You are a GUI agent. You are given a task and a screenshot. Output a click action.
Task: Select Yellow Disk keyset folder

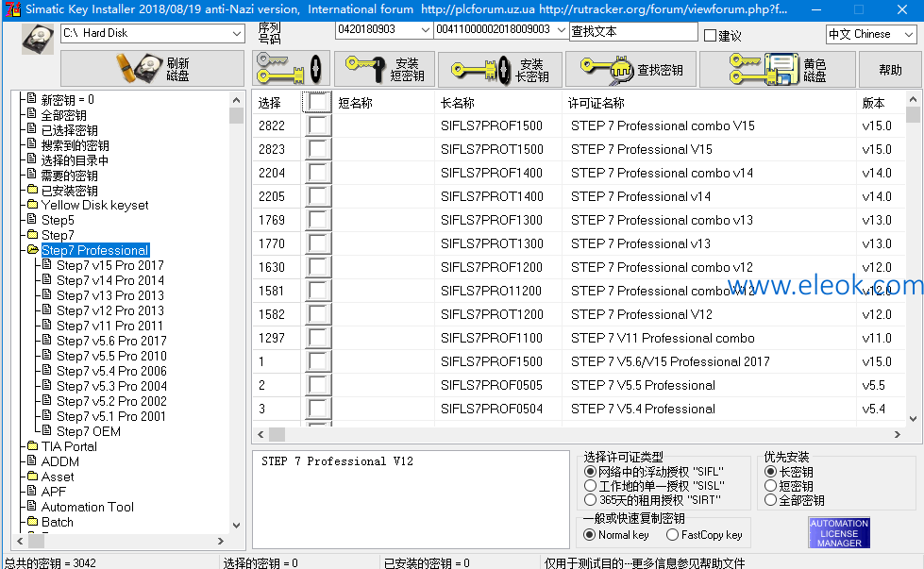pyautogui.click(x=95, y=205)
